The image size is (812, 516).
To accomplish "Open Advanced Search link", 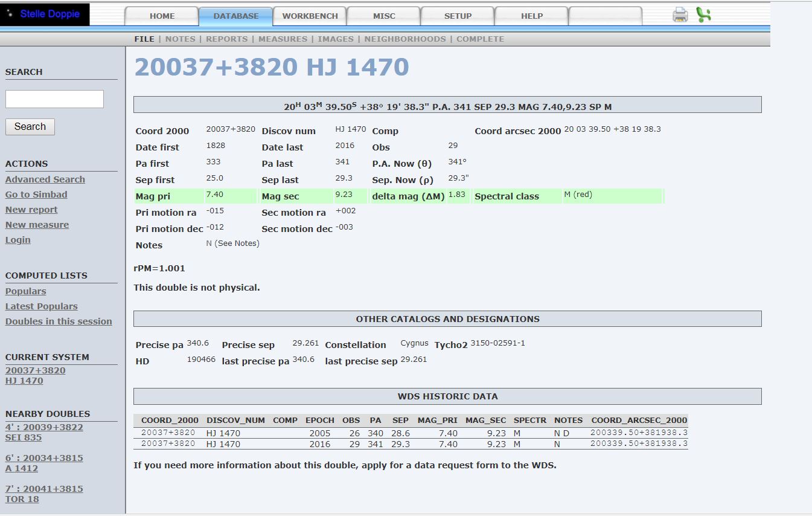I will (45, 179).
